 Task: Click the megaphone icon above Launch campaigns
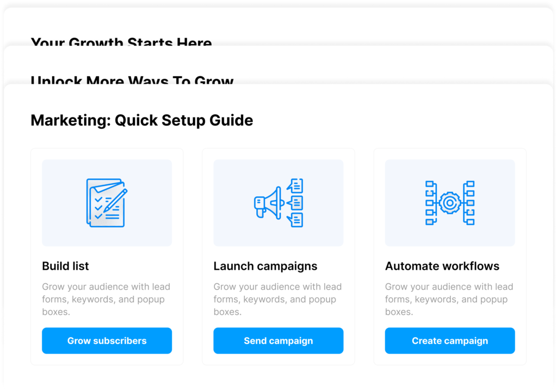(269, 203)
